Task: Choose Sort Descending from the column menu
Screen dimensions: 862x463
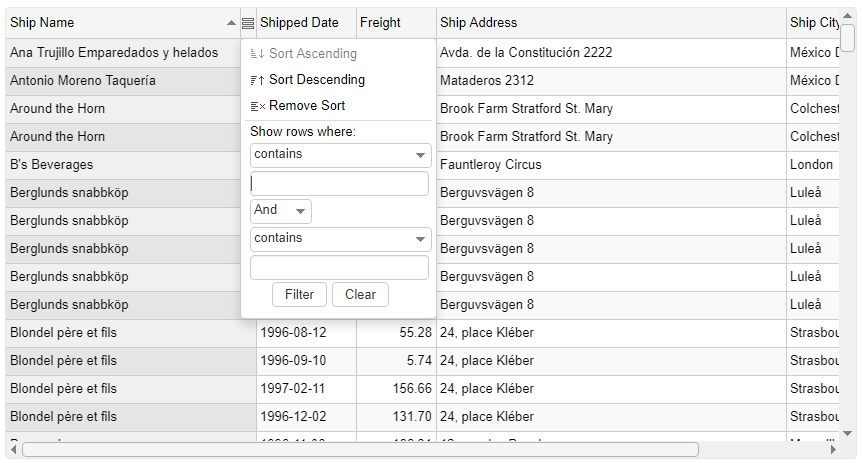Action: [317, 80]
